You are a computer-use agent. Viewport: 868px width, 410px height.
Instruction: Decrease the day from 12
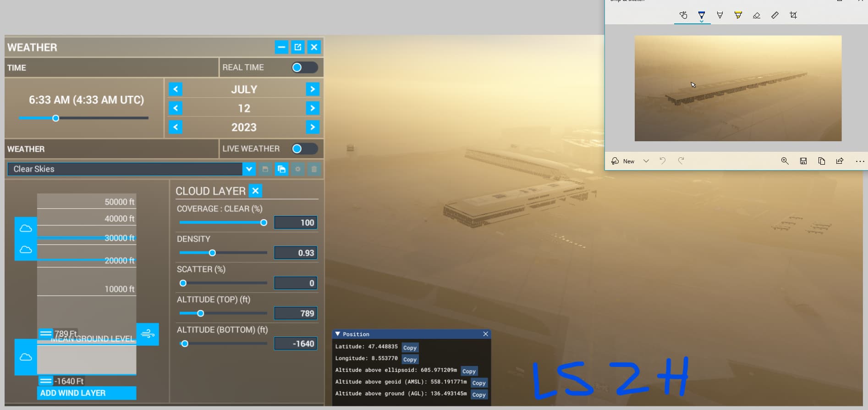pyautogui.click(x=176, y=108)
